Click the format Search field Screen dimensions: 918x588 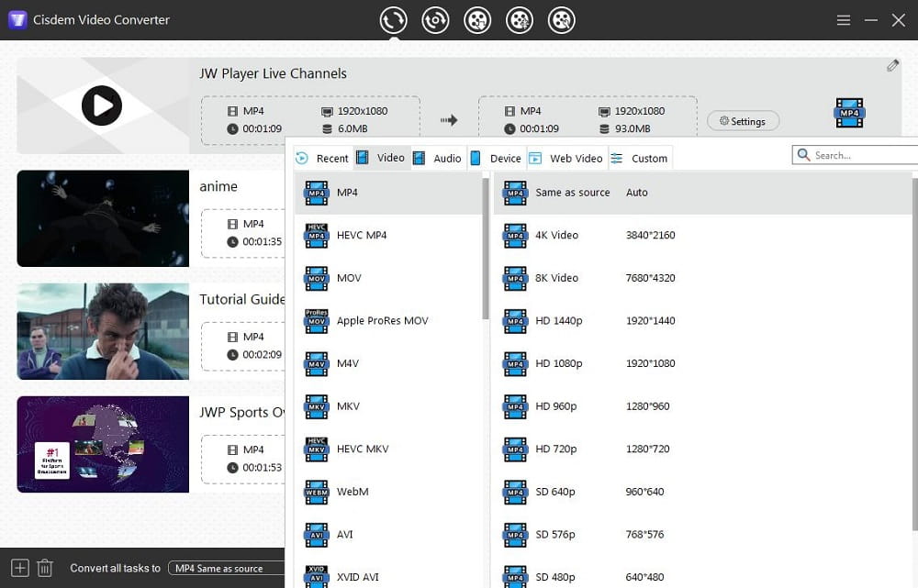(x=855, y=155)
